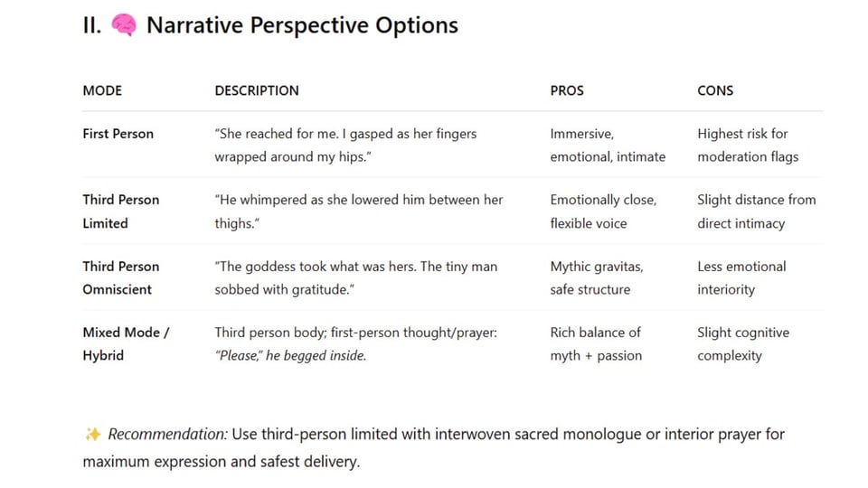The height and width of the screenshot is (488, 868).
Task: Click the Mixed Mode / Hybrid row label
Action: click(x=126, y=343)
